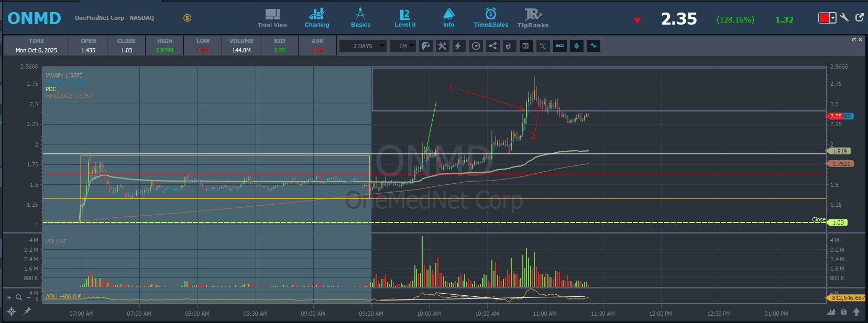
Task: Toggle the chart layout panel icon
Action: point(525,46)
